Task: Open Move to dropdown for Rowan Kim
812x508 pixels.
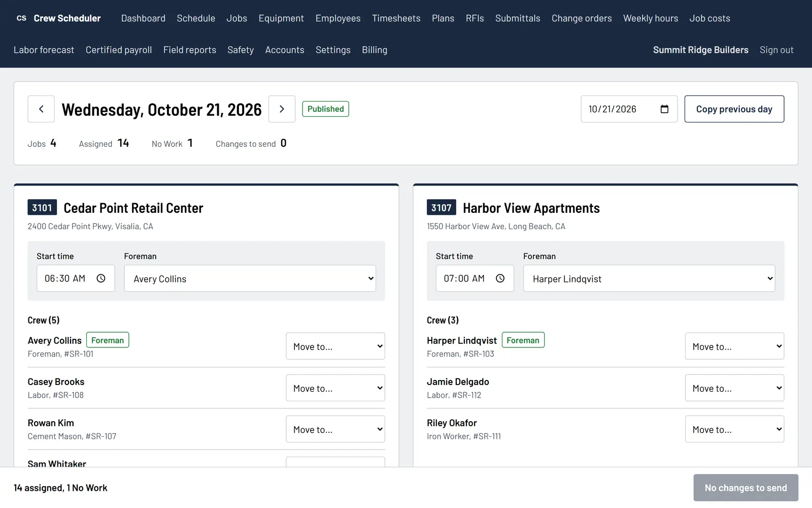Action: pos(335,429)
